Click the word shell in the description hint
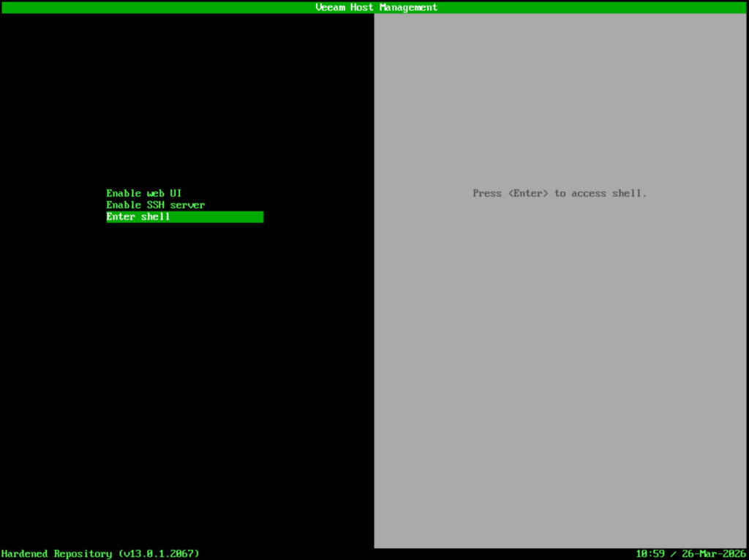 click(628, 193)
